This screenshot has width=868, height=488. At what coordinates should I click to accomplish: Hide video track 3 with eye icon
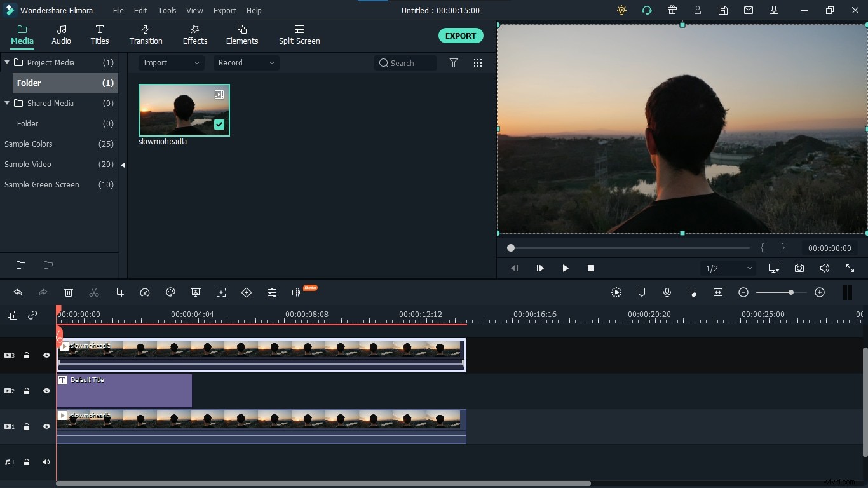(46, 355)
